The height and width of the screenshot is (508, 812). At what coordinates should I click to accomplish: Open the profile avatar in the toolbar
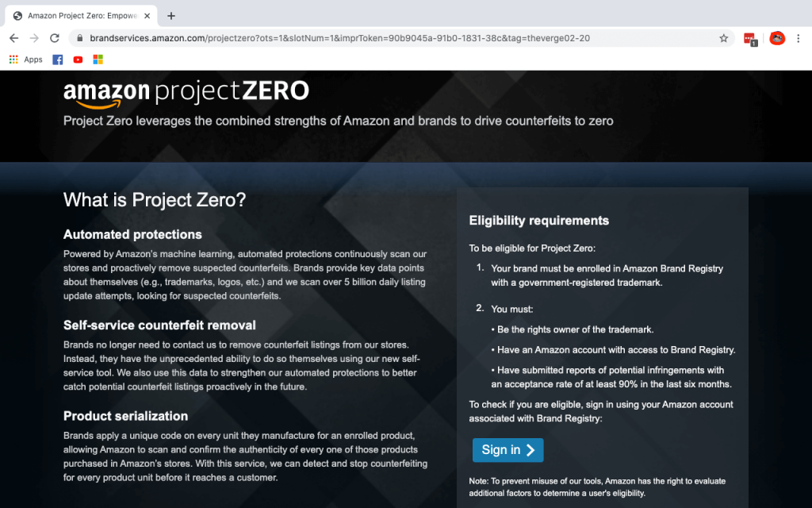click(777, 38)
